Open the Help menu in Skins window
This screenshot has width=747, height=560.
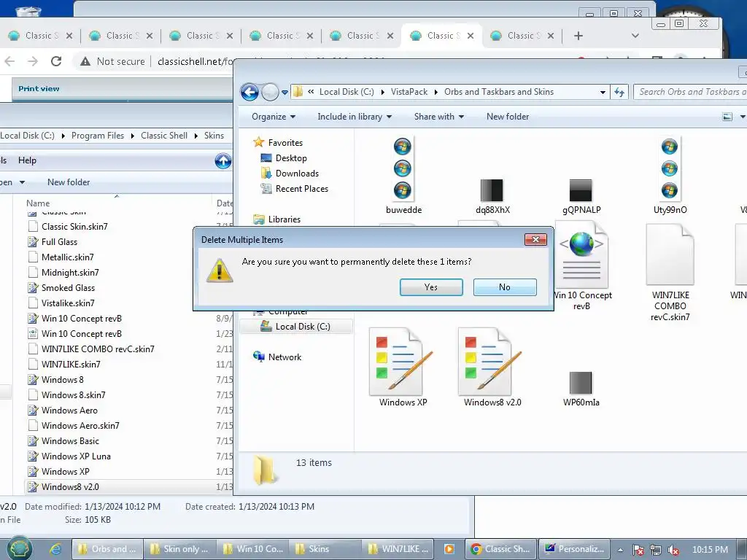point(27,160)
